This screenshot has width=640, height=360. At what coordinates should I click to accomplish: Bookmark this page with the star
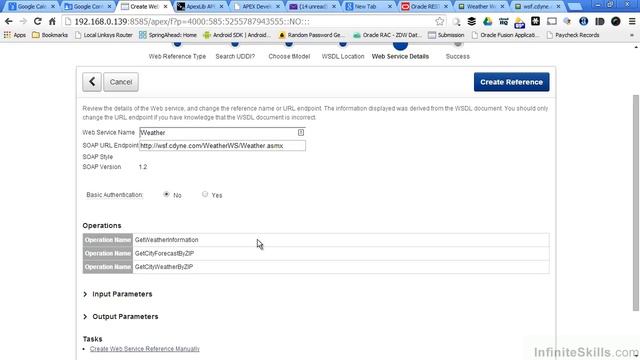(439, 22)
